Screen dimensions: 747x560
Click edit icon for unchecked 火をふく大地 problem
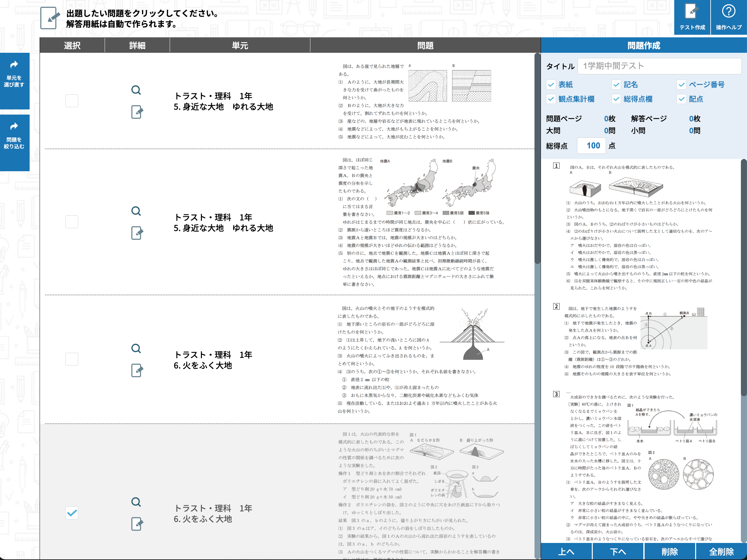(x=137, y=370)
